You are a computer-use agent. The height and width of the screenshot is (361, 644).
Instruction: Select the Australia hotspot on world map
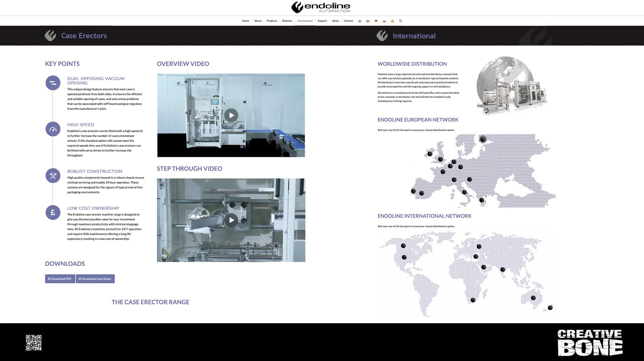tap(533, 298)
